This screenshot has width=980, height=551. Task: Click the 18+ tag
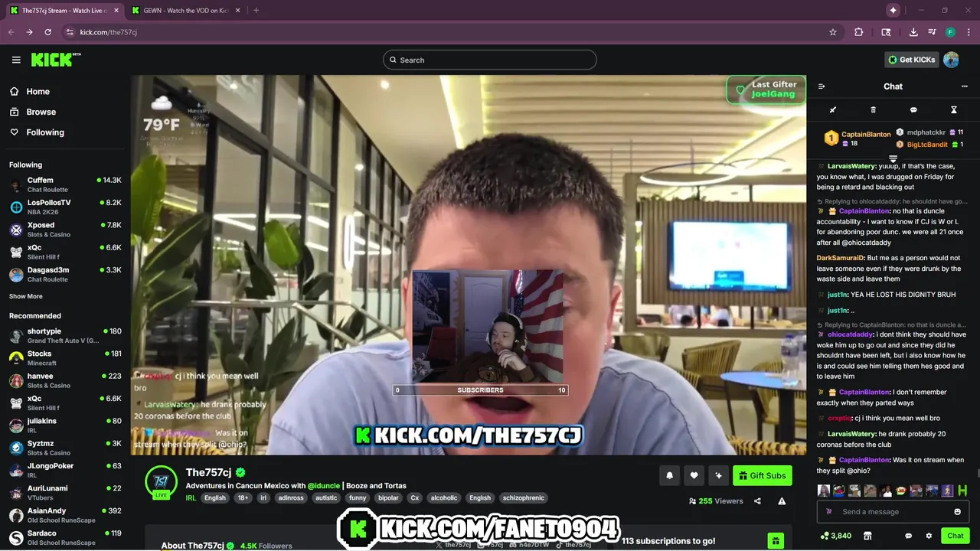243,497
